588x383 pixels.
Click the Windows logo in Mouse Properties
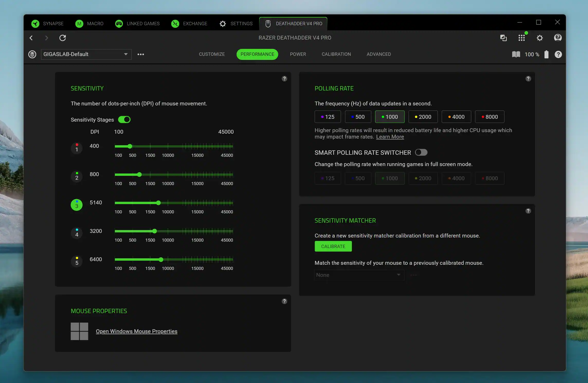79,331
